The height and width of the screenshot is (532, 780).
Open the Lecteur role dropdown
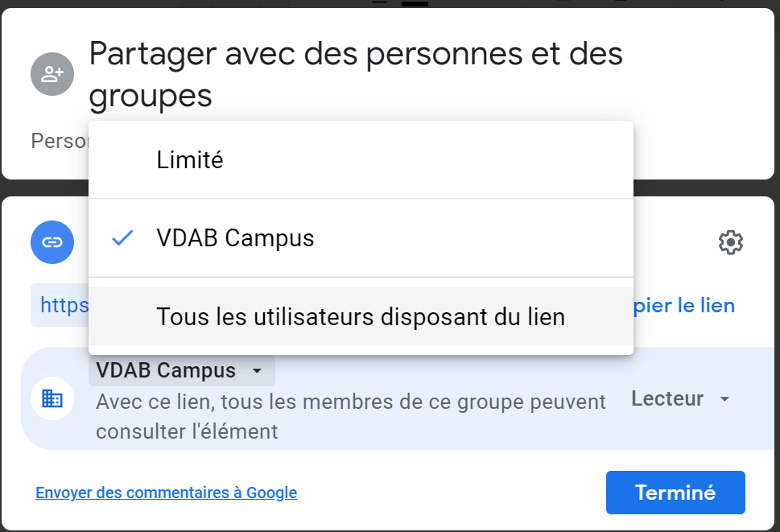pyautogui.click(x=680, y=398)
